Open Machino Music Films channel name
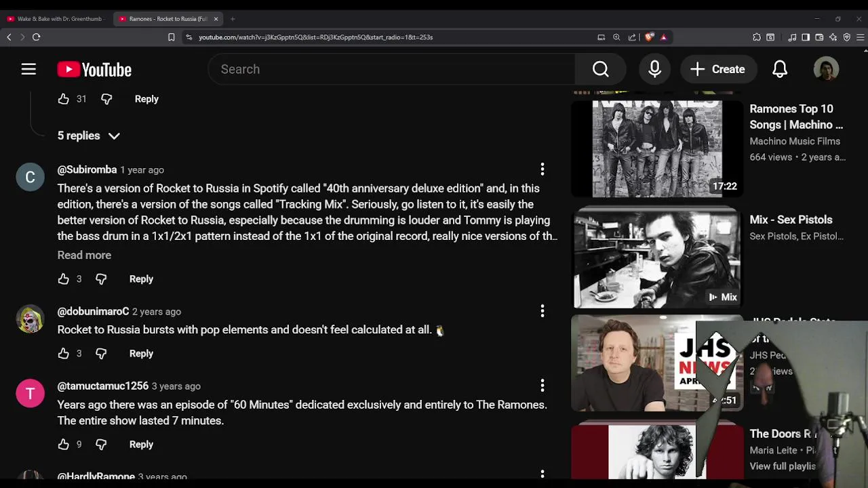Viewport: 868px width, 488px height. pos(795,141)
